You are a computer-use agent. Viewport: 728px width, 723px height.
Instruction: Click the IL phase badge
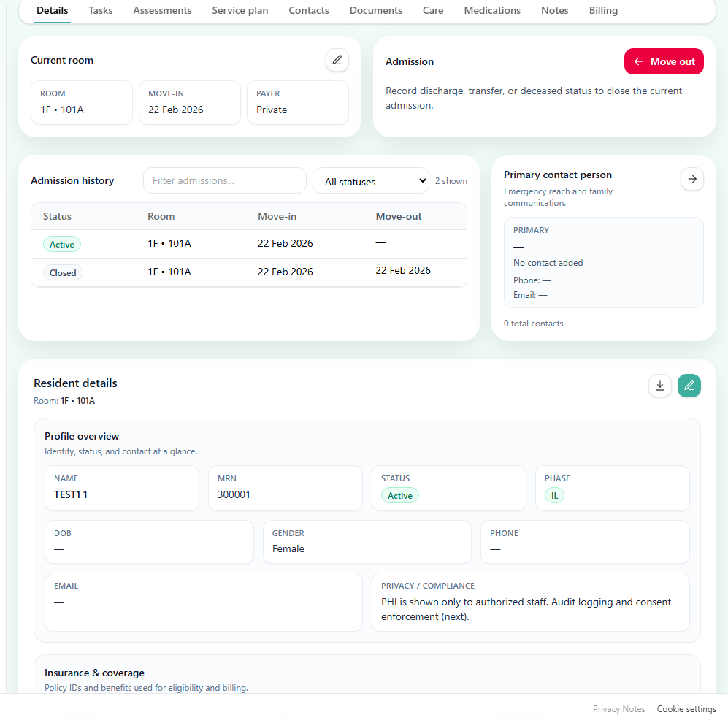click(x=554, y=495)
